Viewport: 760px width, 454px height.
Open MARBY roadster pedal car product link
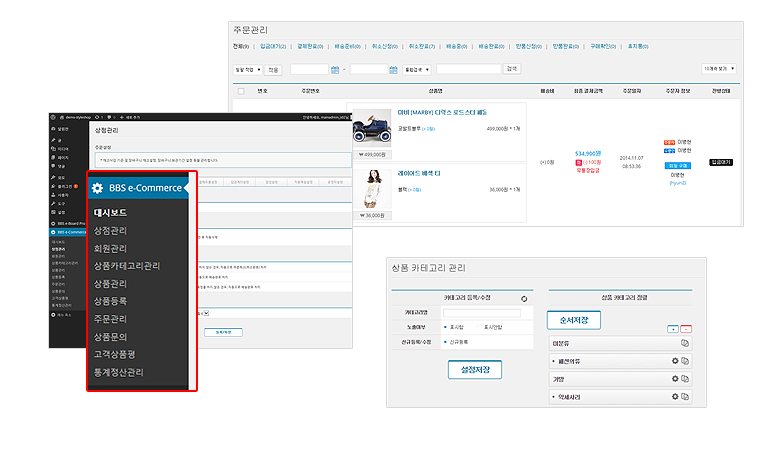[x=442, y=112]
